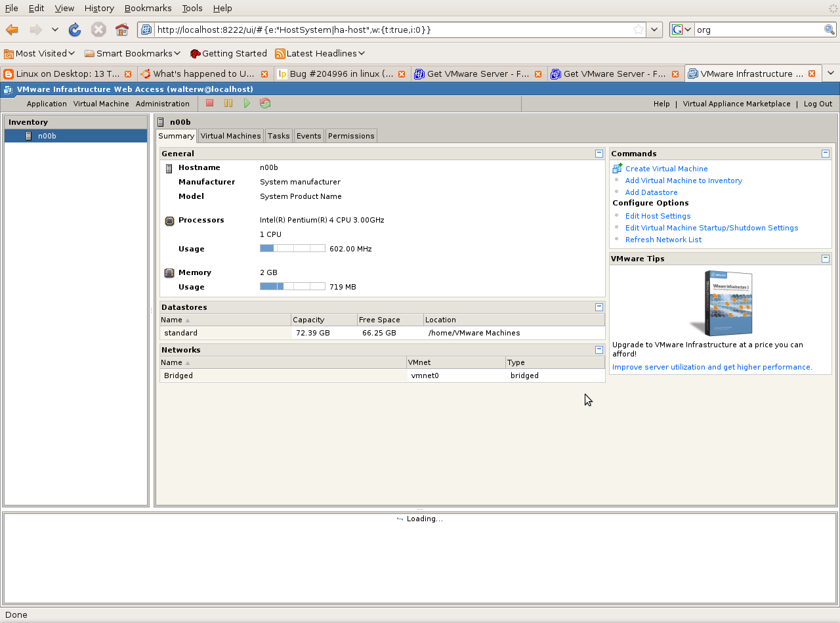The width and height of the screenshot is (840, 623).
Task: Open the Smart Bookmarks folder
Action: [x=133, y=53]
